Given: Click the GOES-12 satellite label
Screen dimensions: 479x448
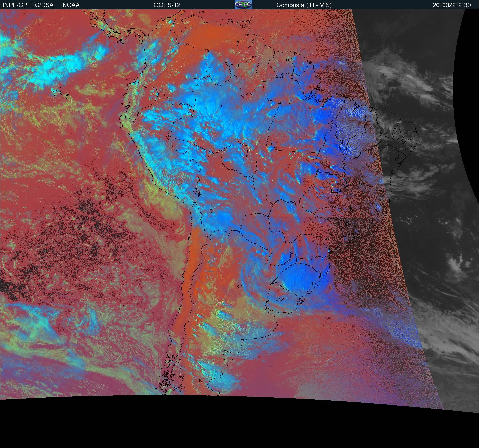Looking at the screenshot, I should [166, 5].
